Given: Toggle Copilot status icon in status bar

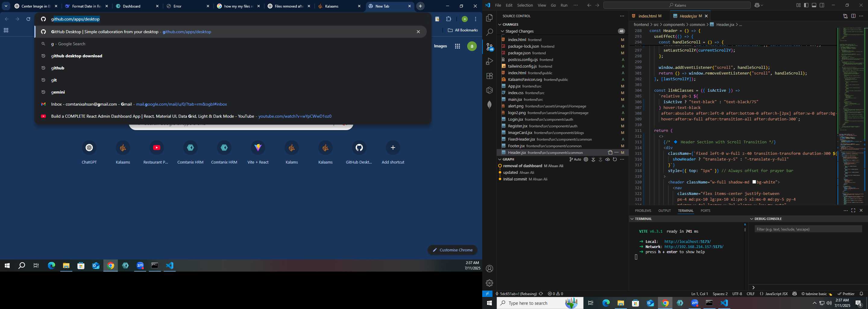Looking at the screenshot, I should [x=794, y=294].
